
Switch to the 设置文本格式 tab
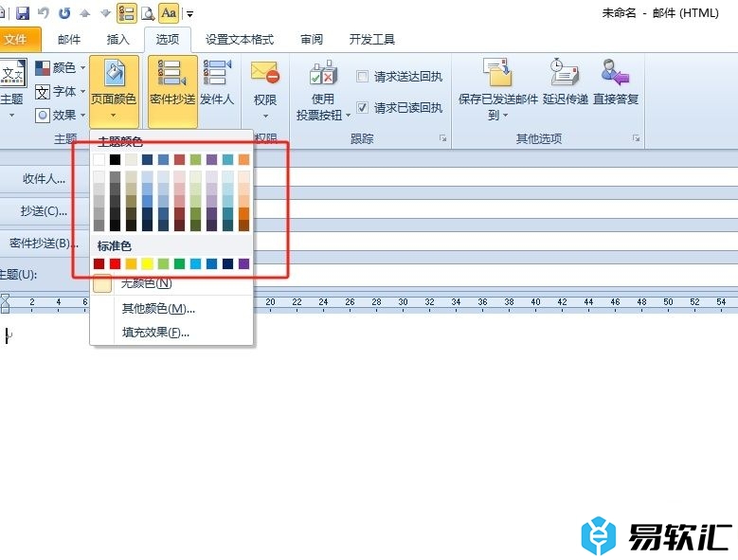point(240,40)
